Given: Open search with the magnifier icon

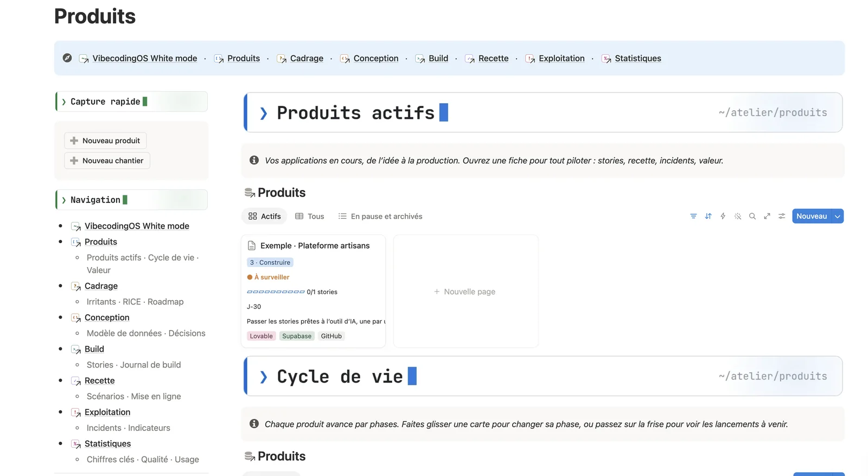Looking at the screenshot, I should pyautogui.click(x=752, y=216).
